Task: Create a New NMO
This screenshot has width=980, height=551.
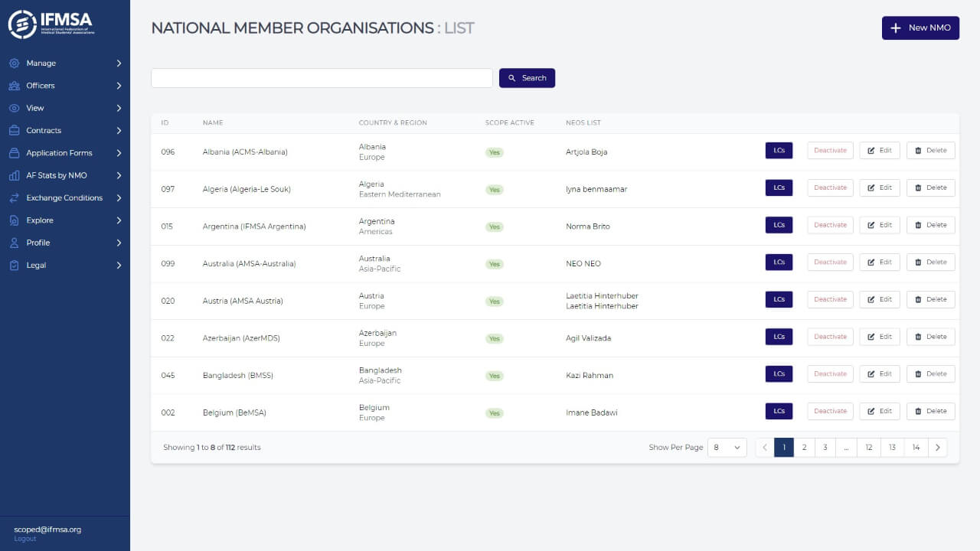Action: click(920, 28)
